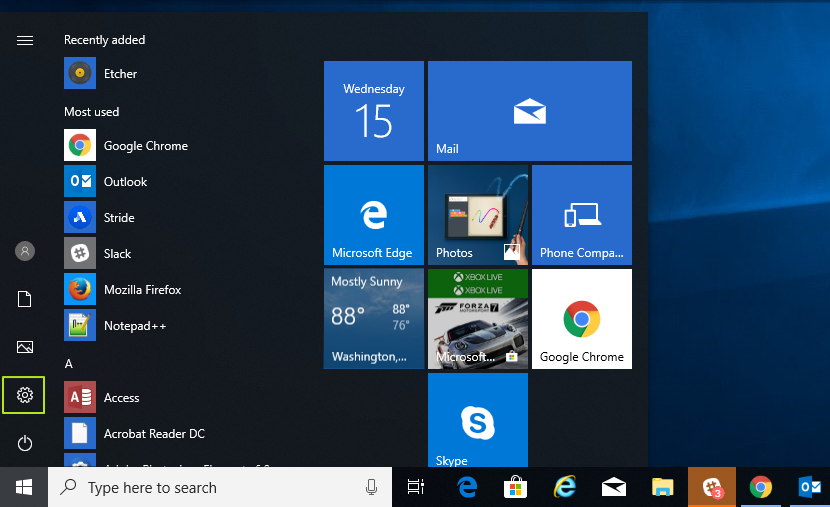This screenshot has width=830, height=507.
Task: Open Notepad++ from the app list
Action: [x=134, y=326]
